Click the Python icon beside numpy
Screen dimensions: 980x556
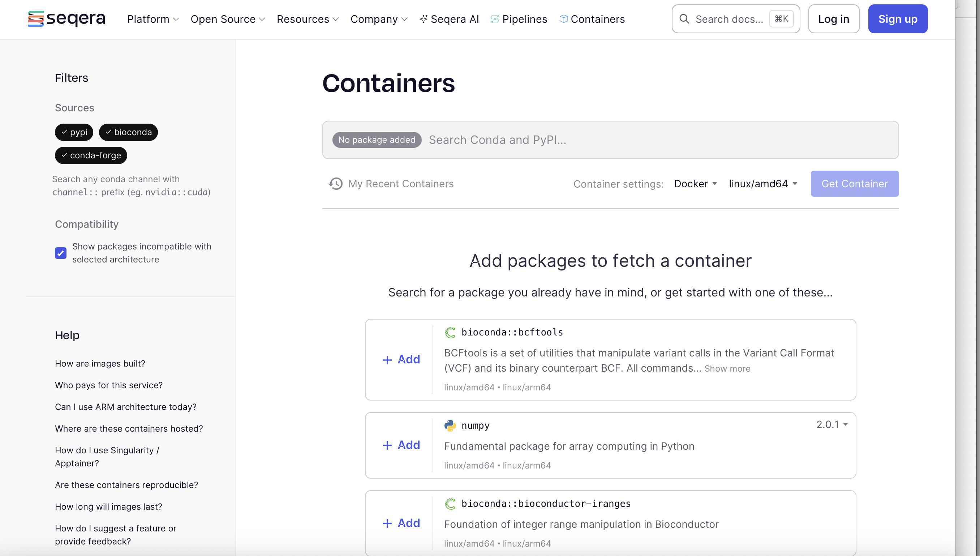(450, 425)
